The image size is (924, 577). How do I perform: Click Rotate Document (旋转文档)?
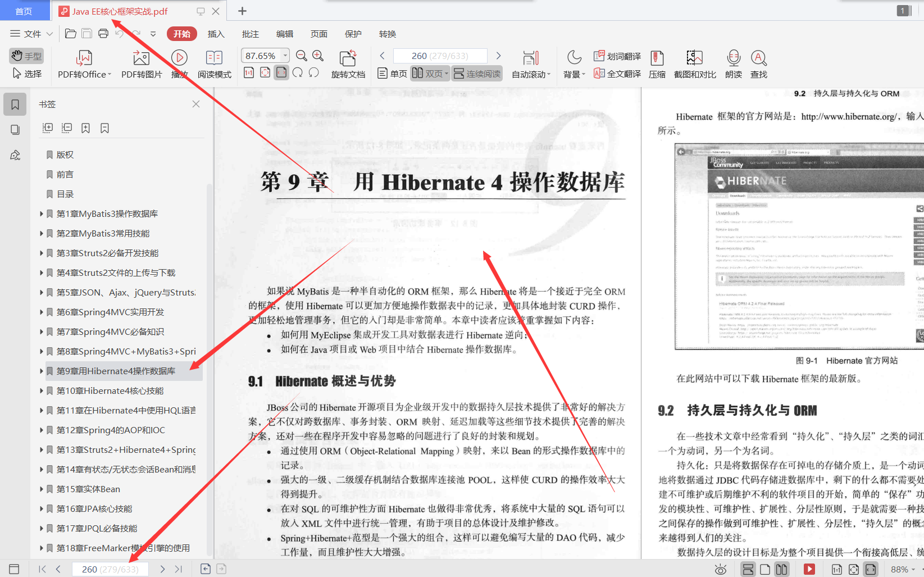(x=348, y=65)
